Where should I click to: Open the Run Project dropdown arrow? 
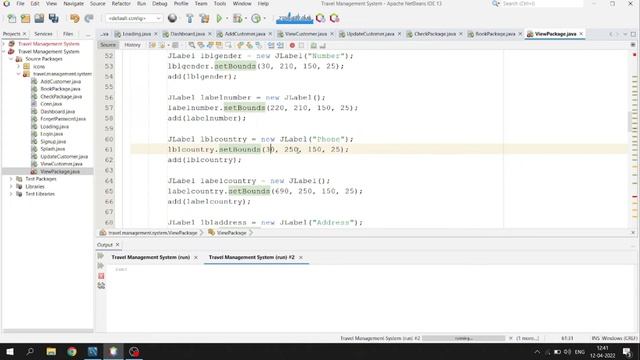point(227,18)
